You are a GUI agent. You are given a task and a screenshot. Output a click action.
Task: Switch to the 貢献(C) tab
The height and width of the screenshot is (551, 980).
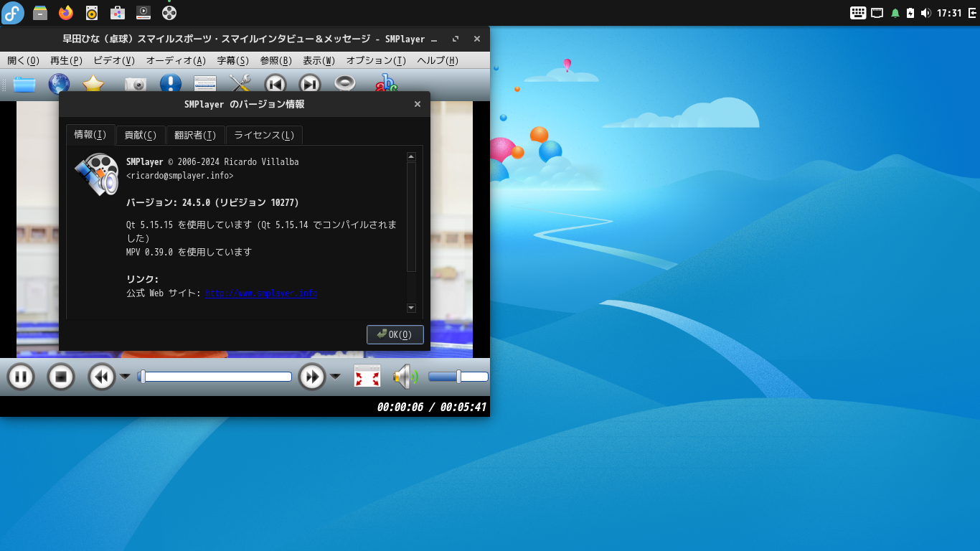141,136
